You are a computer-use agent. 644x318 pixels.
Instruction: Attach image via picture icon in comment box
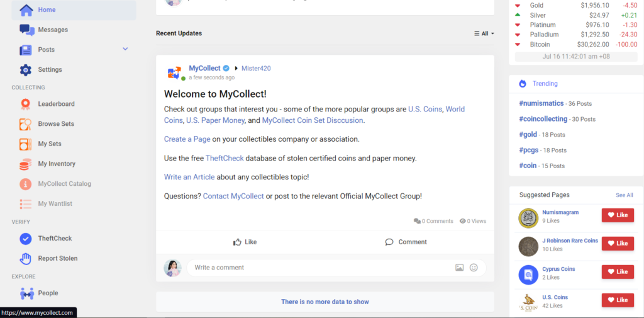(x=459, y=268)
